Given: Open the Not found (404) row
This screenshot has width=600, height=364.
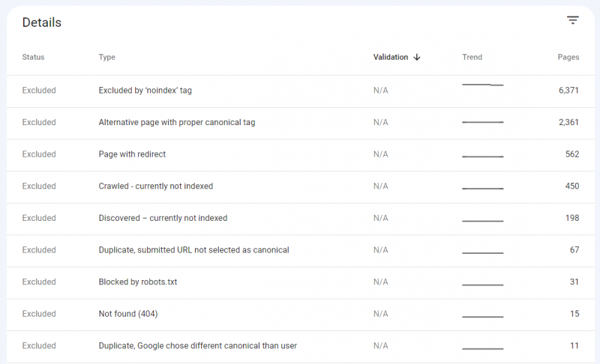Looking at the screenshot, I should coord(301,315).
